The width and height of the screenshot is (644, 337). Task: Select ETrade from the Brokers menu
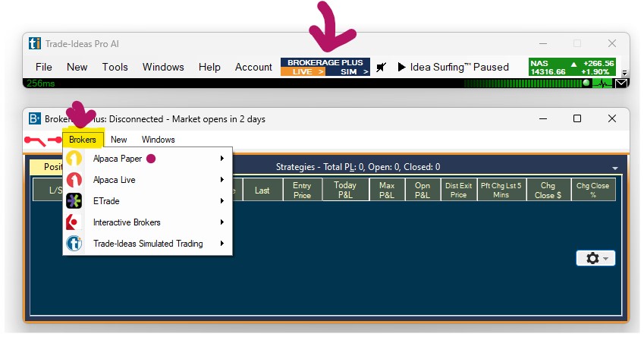[147, 201]
